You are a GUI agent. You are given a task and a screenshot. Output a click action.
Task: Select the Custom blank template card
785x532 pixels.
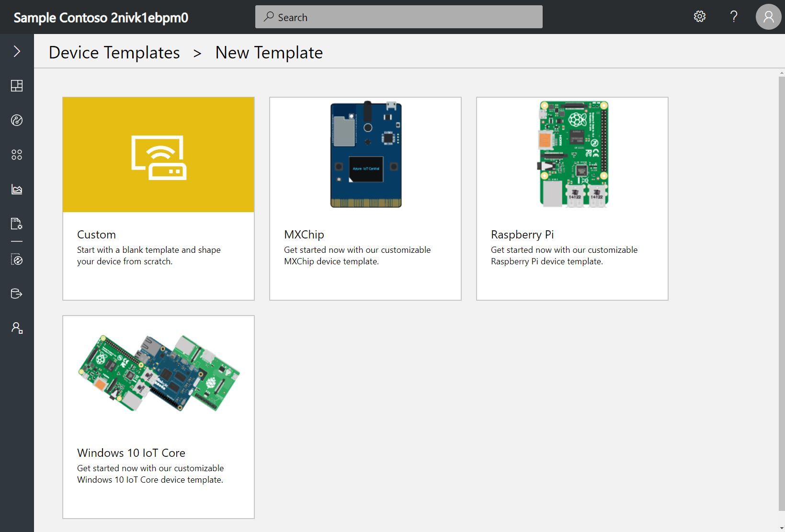click(158, 198)
